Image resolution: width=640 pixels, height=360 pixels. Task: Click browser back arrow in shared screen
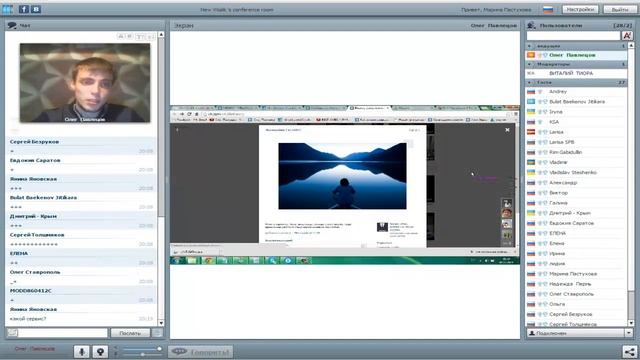pos(174,114)
